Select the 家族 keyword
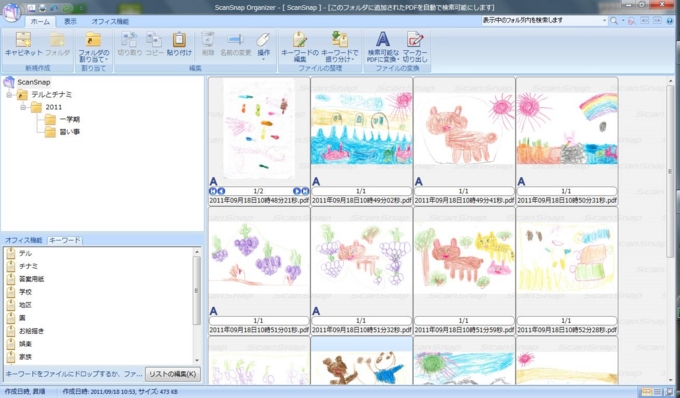 (x=25, y=357)
